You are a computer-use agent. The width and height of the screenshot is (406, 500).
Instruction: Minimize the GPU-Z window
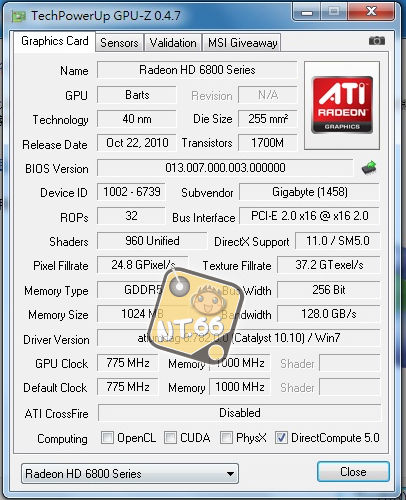coord(307,13)
